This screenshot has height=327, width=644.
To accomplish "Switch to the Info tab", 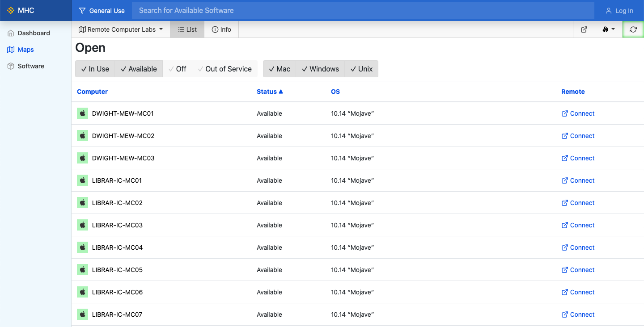I will click(221, 29).
